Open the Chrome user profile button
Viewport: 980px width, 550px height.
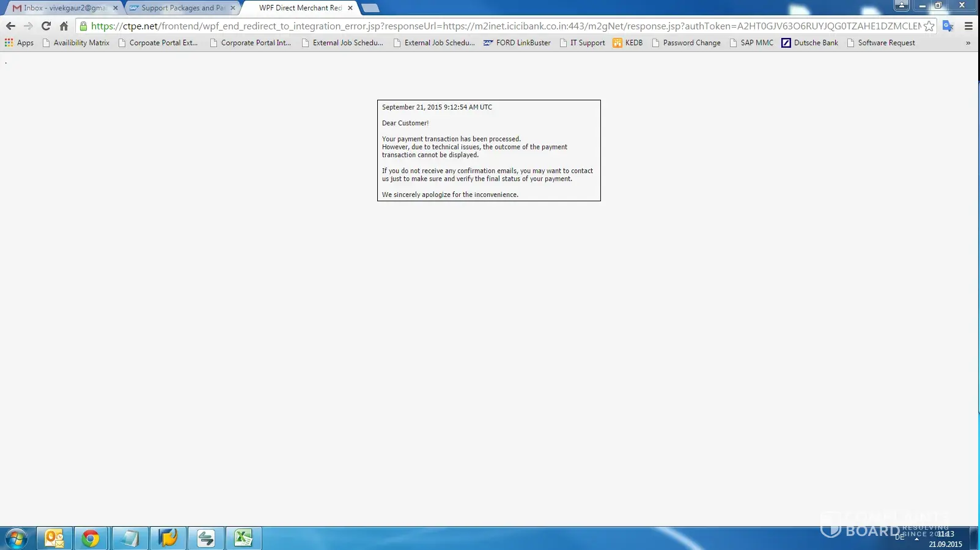[x=901, y=6]
